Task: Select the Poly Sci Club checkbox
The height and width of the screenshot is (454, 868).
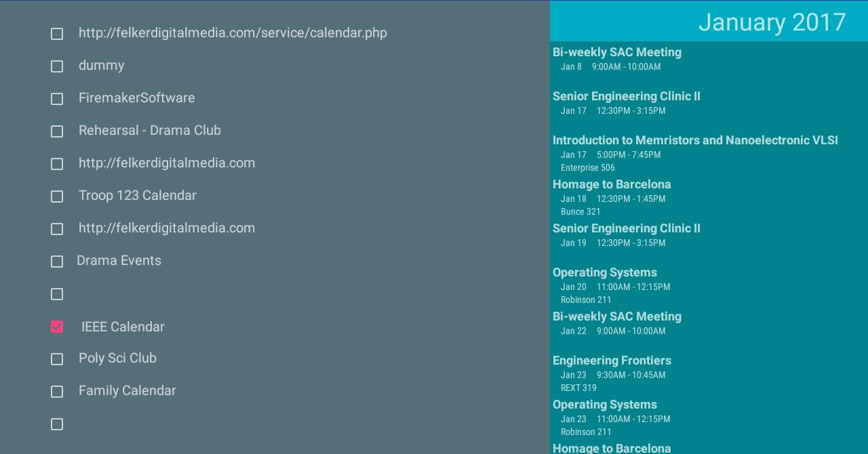Action: pyautogui.click(x=57, y=359)
